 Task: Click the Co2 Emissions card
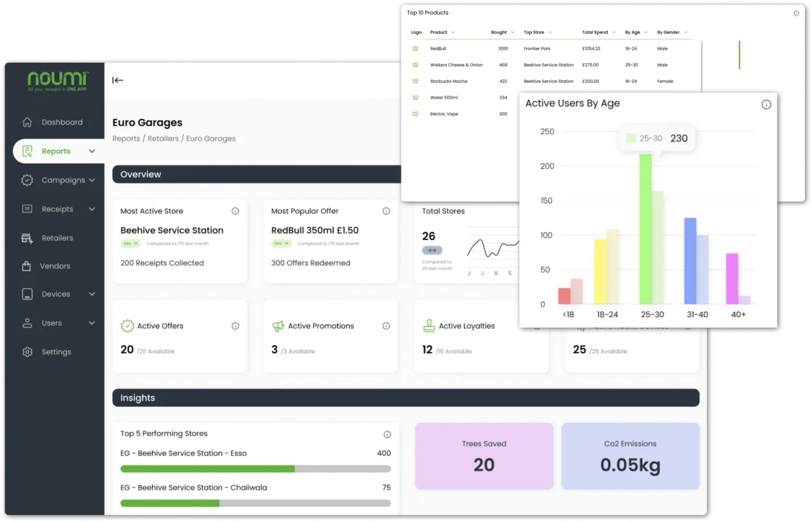pos(630,456)
